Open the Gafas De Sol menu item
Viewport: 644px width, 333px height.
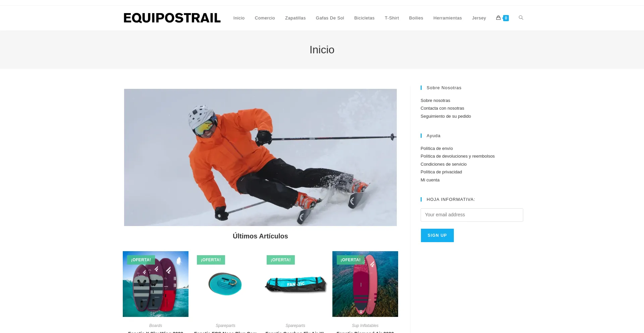coord(330,18)
